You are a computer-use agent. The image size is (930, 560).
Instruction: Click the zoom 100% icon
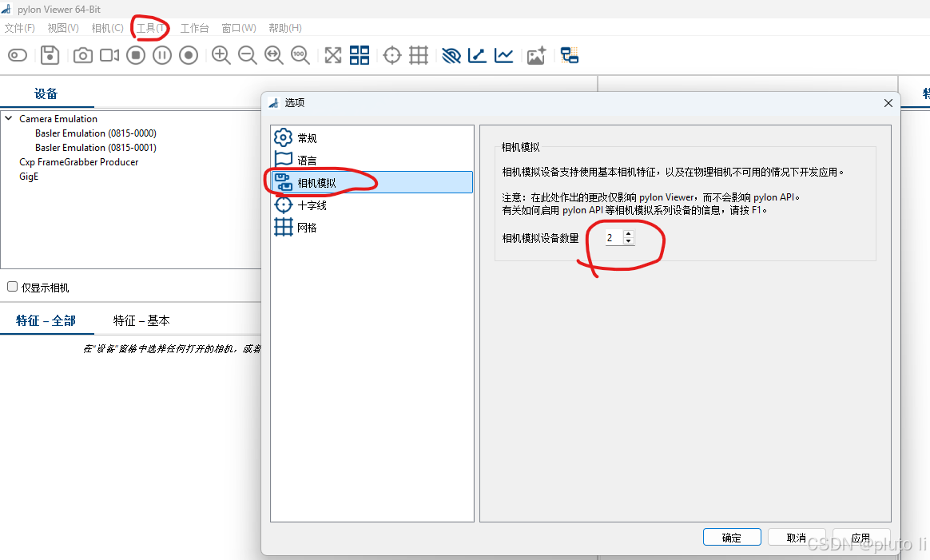tap(300, 56)
